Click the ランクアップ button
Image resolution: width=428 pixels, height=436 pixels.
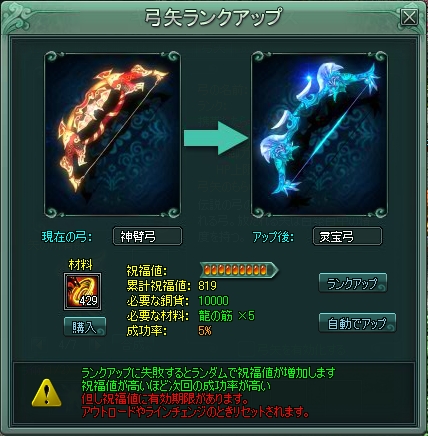pos(353,283)
